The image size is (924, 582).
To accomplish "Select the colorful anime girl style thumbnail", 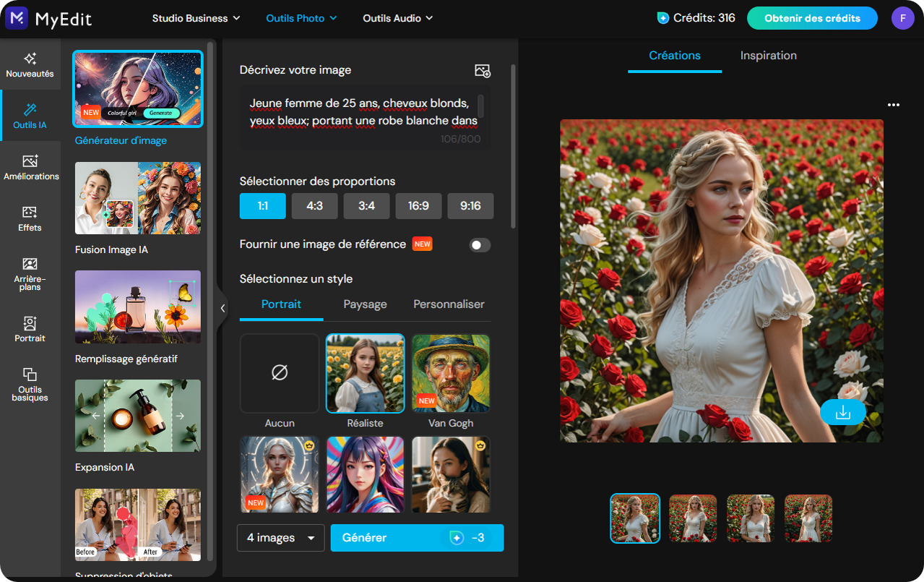I will (x=365, y=475).
